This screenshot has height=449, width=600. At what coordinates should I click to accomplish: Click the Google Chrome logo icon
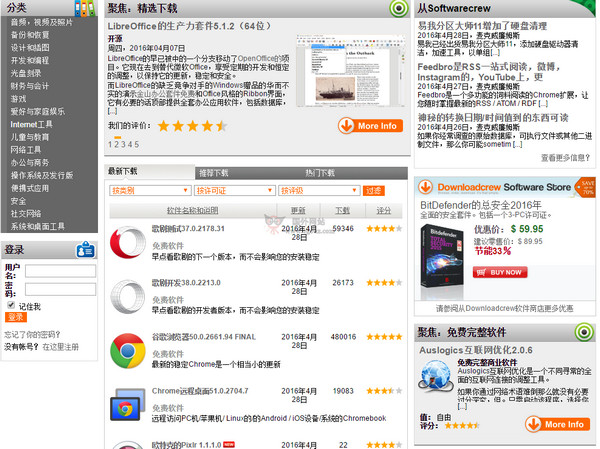pyautogui.click(x=128, y=351)
